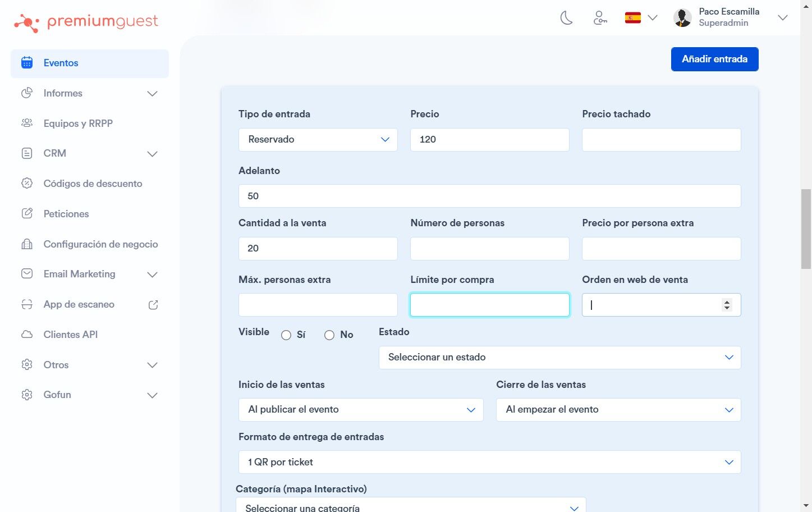Increment Orden en web de venta stepper
The width and height of the screenshot is (812, 512).
tap(727, 301)
